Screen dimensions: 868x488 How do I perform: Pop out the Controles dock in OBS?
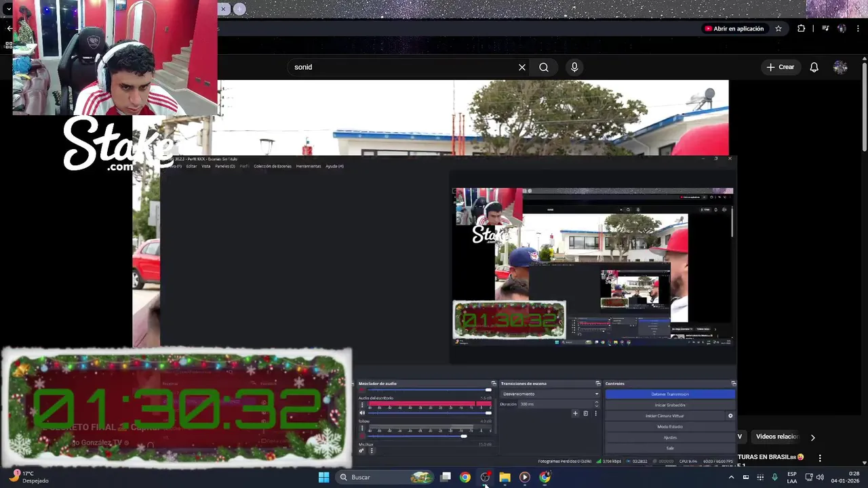coord(733,384)
